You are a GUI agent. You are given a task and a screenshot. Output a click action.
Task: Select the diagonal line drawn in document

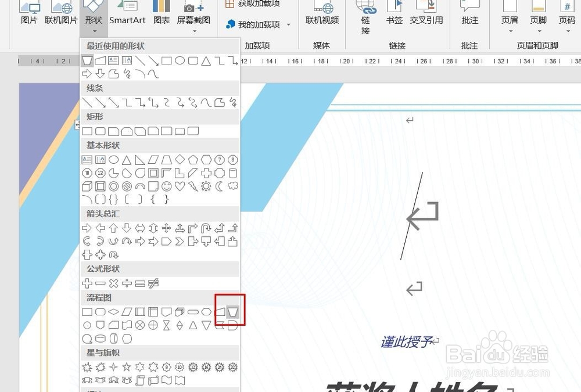[412, 216]
